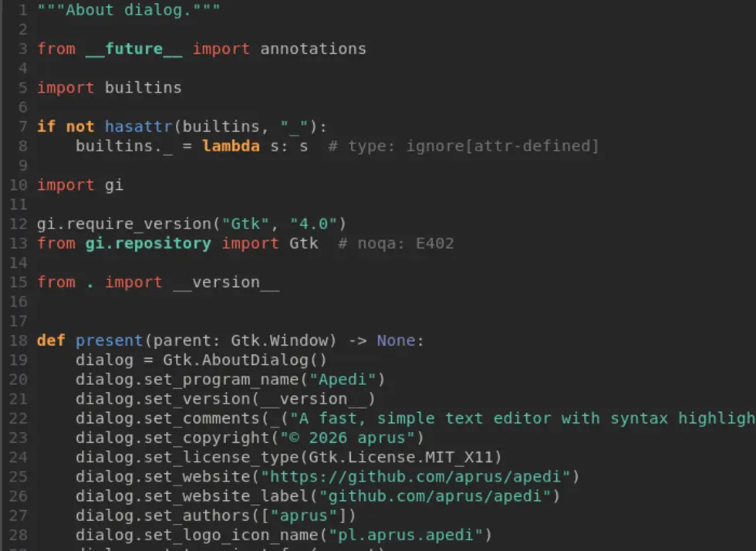Click gi.repository on line 13
756x551 pixels.
point(148,243)
